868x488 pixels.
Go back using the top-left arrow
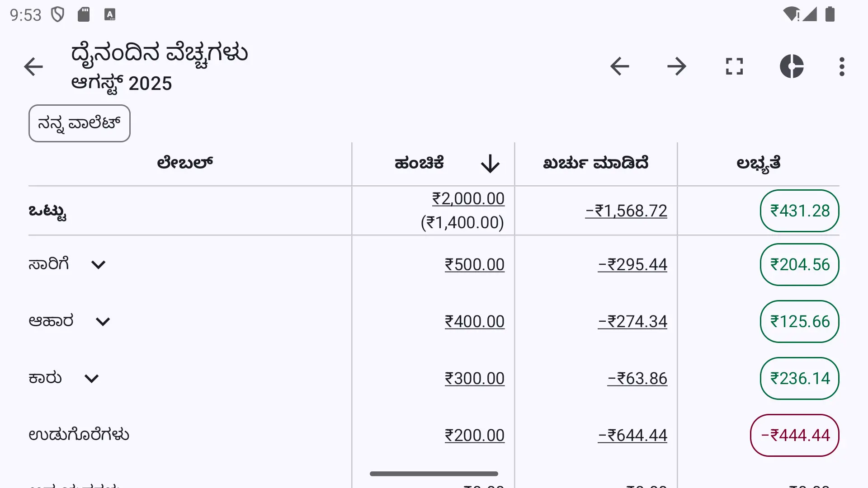click(x=33, y=67)
